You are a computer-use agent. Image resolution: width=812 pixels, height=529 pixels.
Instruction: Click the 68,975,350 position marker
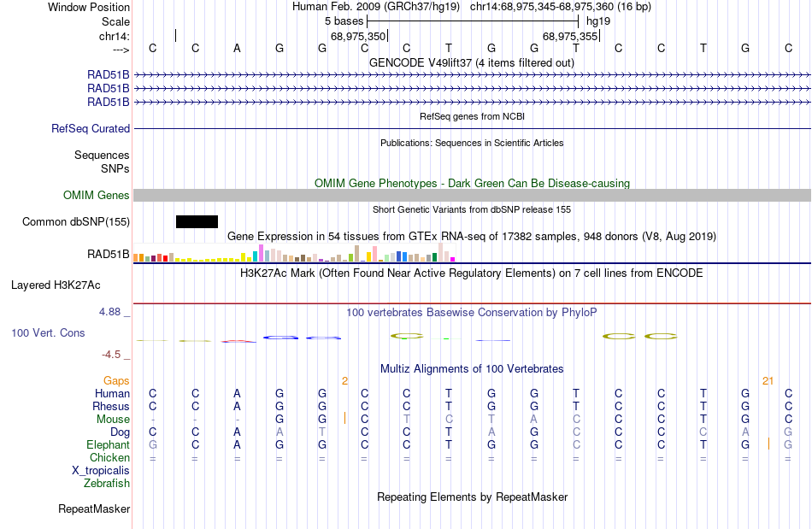coord(358,36)
